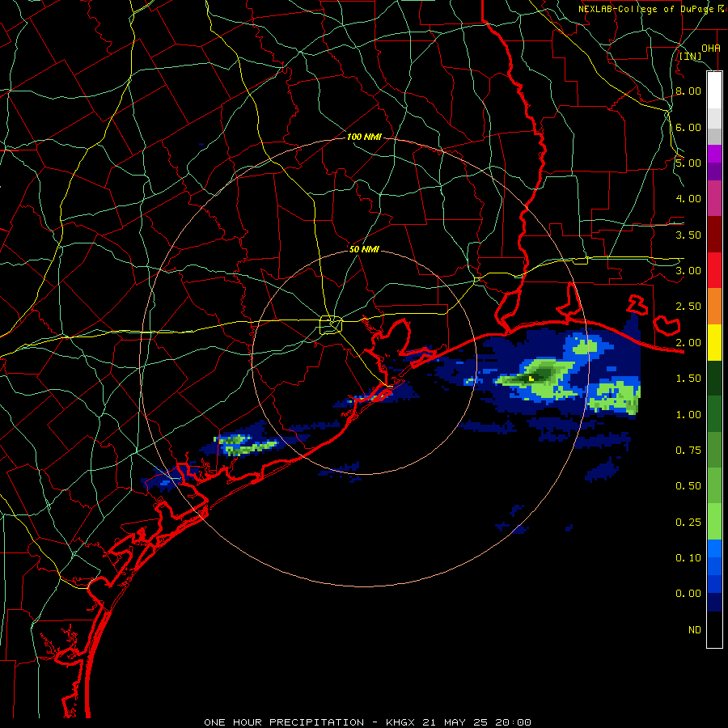Select the dark red swatch beside 3.50
This screenshot has width=728, height=728.
click(714, 235)
